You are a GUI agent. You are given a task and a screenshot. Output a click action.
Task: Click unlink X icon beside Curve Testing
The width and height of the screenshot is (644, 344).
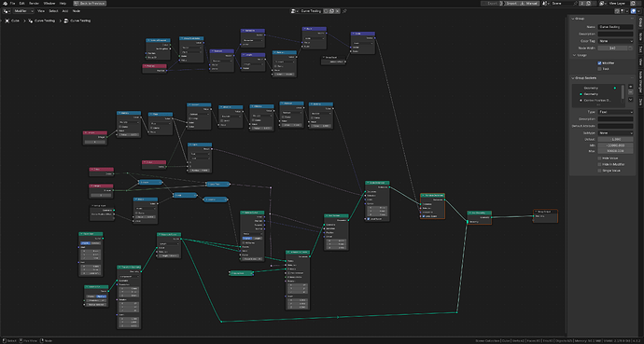tap(337, 11)
